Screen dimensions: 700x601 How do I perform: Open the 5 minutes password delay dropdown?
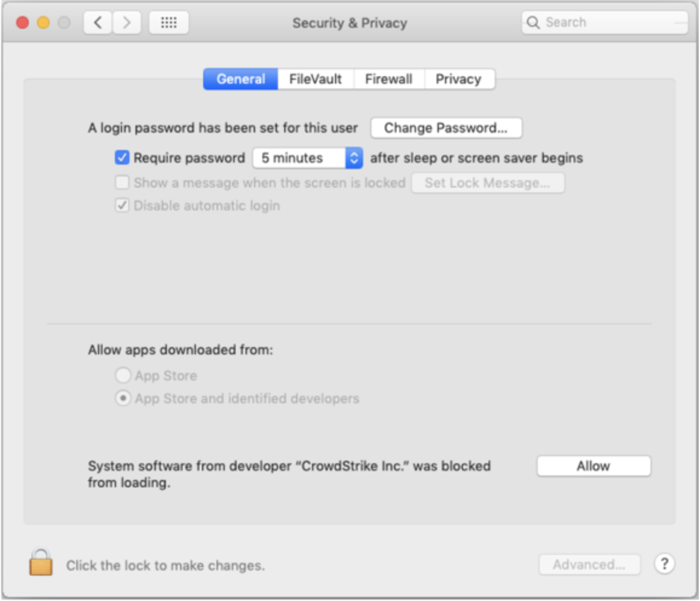pyautogui.click(x=307, y=158)
